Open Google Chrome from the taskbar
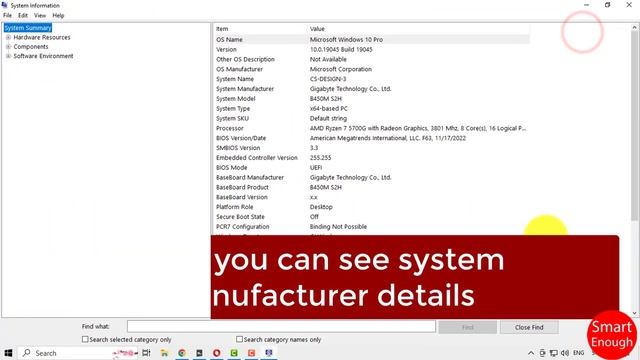 click(182, 353)
